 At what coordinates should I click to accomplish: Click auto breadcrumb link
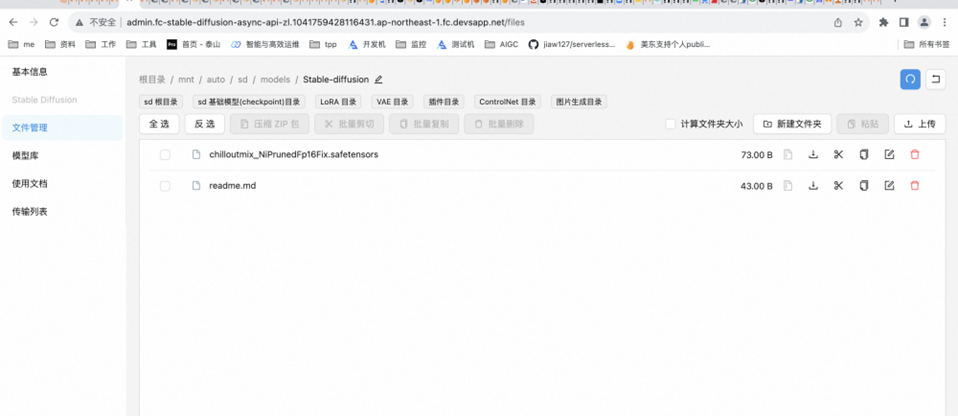tap(216, 79)
